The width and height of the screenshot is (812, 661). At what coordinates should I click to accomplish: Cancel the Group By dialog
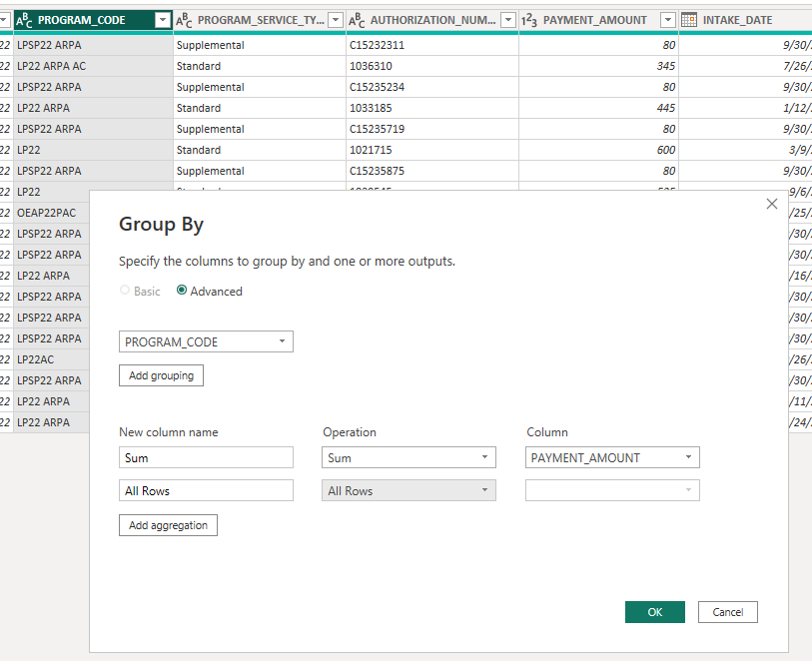(x=727, y=612)
